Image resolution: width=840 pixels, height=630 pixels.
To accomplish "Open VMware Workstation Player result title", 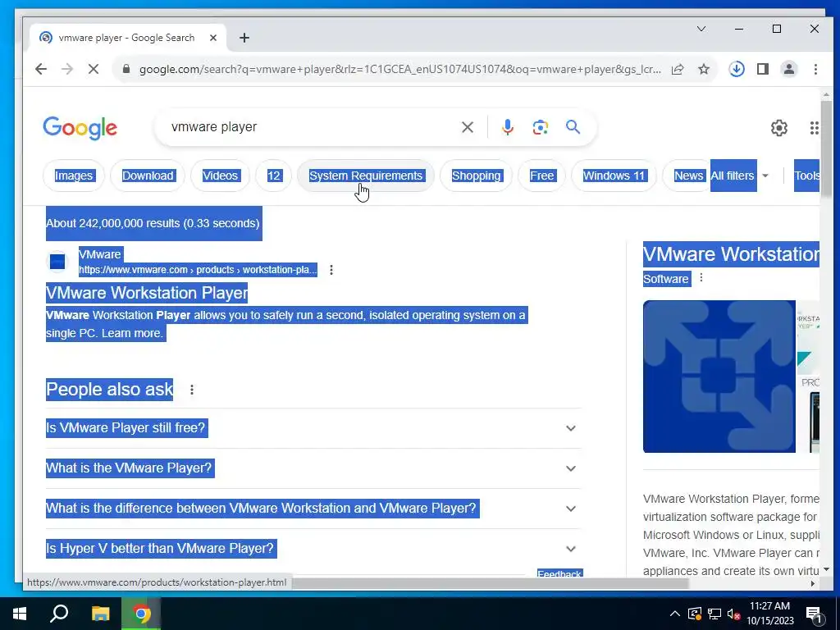I will (147, 293).
